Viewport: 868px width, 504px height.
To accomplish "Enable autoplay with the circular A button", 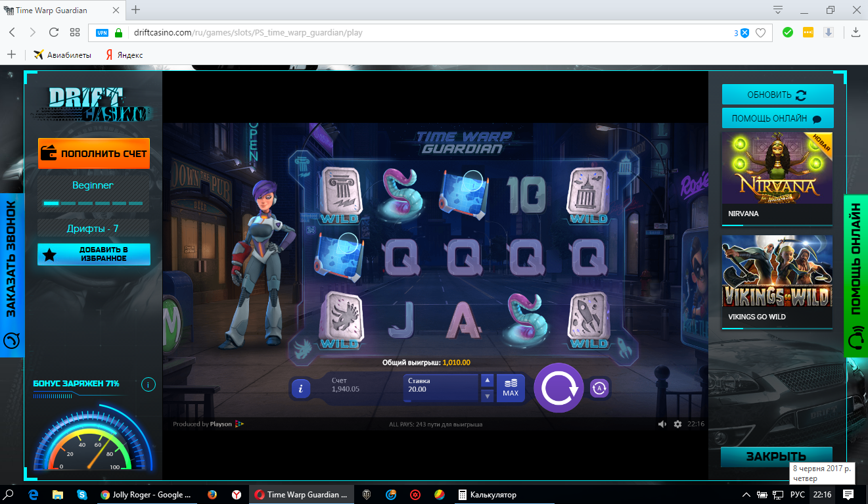I will 599,388.
